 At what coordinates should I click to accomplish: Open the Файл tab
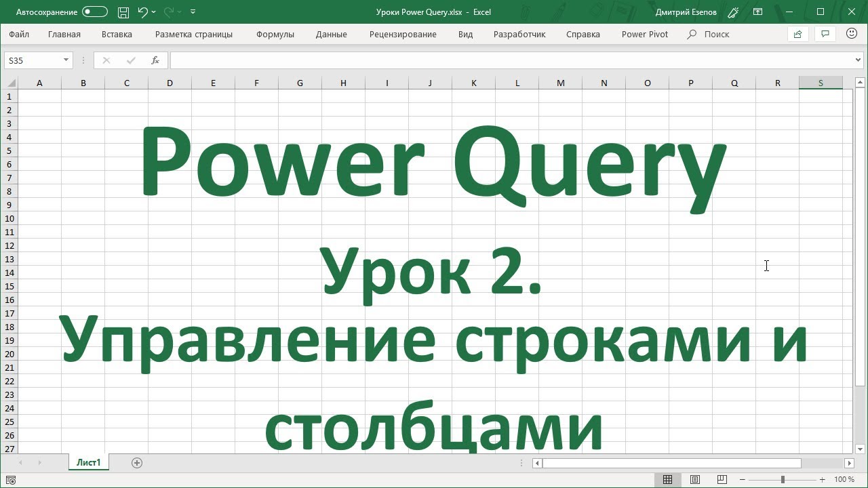[19, 34]
